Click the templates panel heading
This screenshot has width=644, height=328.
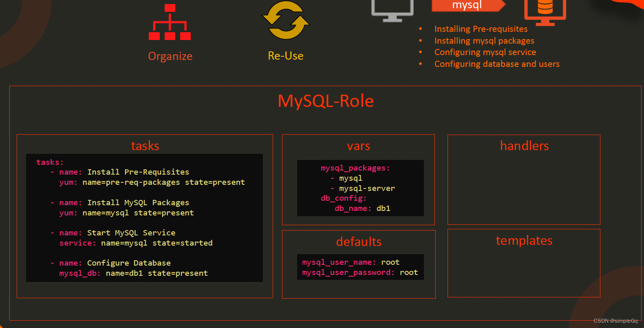(x=524, y=241)
